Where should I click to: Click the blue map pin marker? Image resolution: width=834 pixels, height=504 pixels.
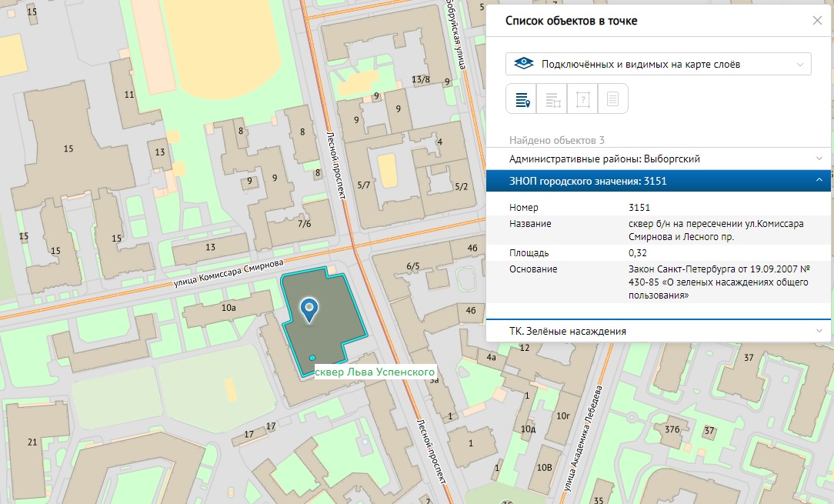pyautogui.click(x=309, y=309)
